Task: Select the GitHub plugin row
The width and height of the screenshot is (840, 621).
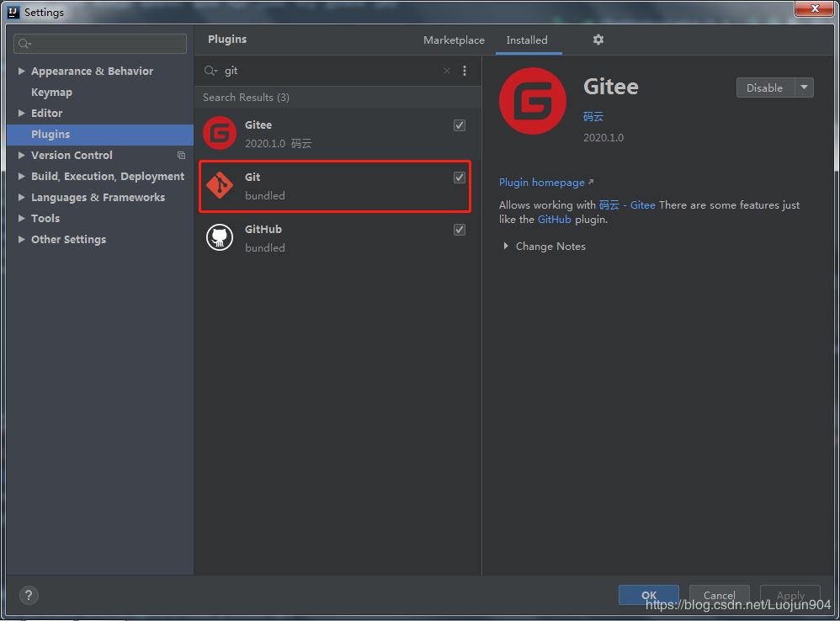Action: 338,237
